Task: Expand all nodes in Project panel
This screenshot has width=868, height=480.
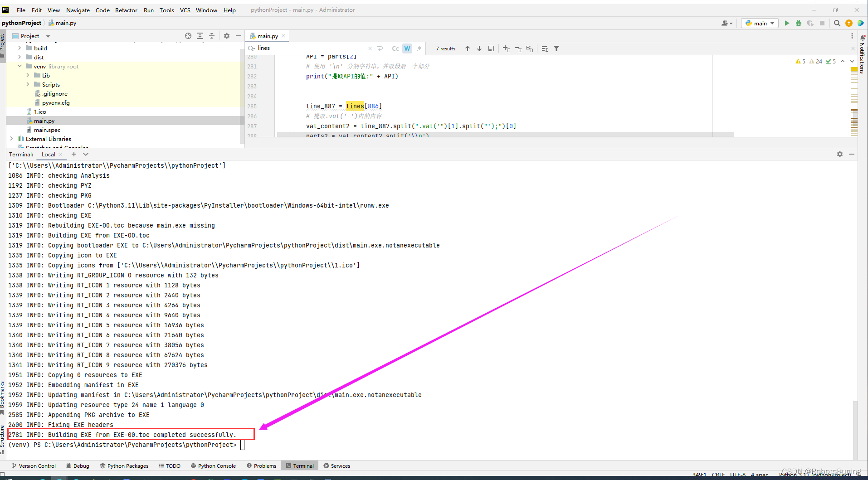Action: point(200,36)
